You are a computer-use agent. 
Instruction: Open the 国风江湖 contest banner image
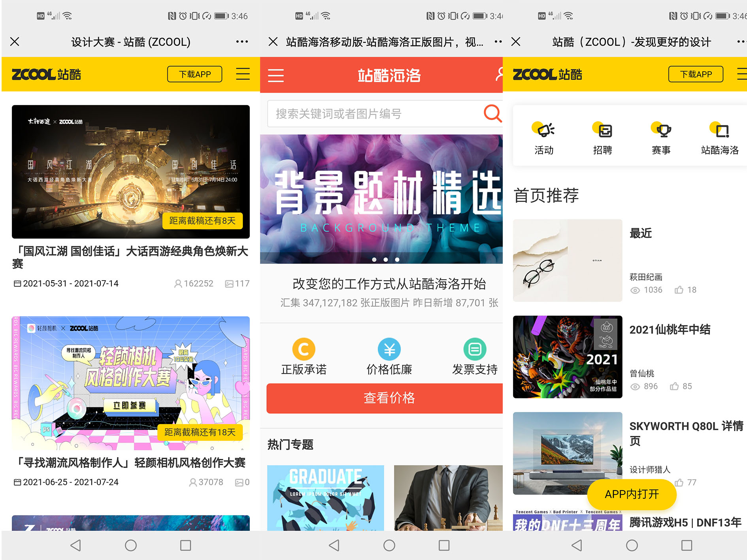131,172
